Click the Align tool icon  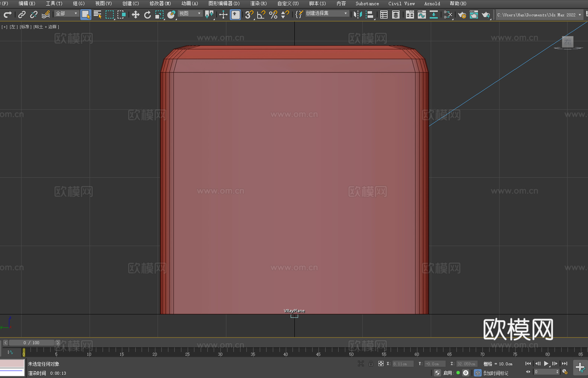pos(370,14)
